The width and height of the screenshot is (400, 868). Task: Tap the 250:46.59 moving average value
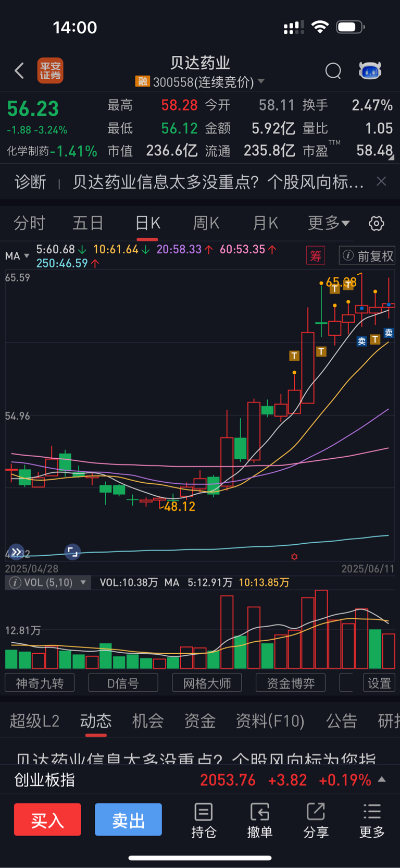pos(62,263)
